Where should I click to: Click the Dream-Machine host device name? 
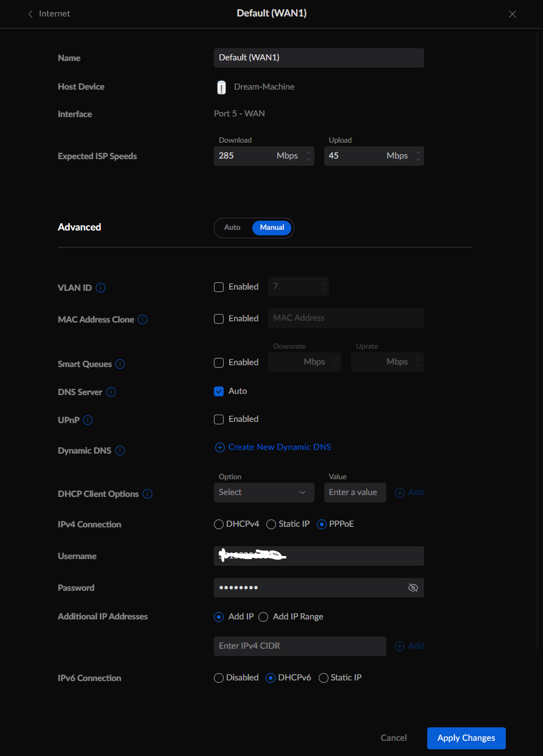[x=264, y=87]
